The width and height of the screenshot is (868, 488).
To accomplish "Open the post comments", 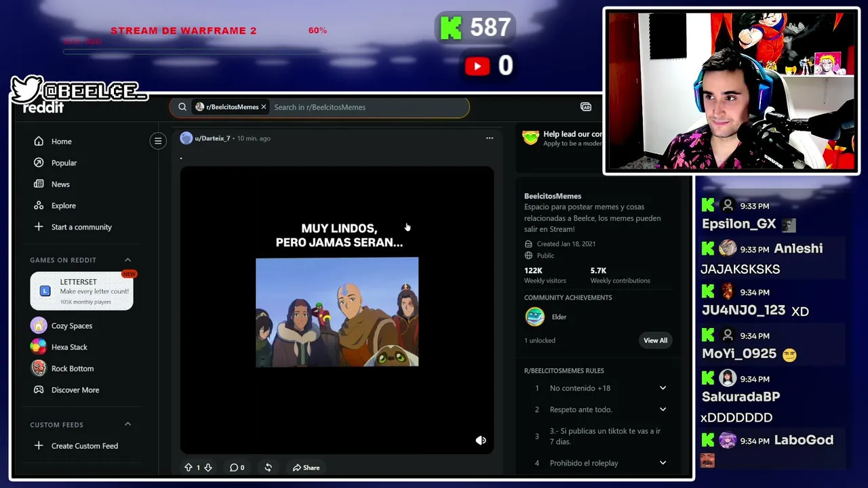I will 237,468.
